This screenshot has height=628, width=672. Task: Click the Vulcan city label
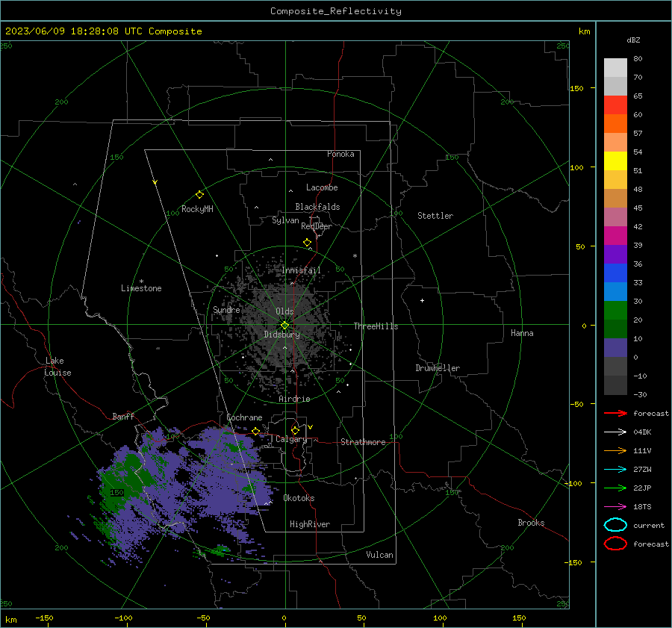point(379,555)
